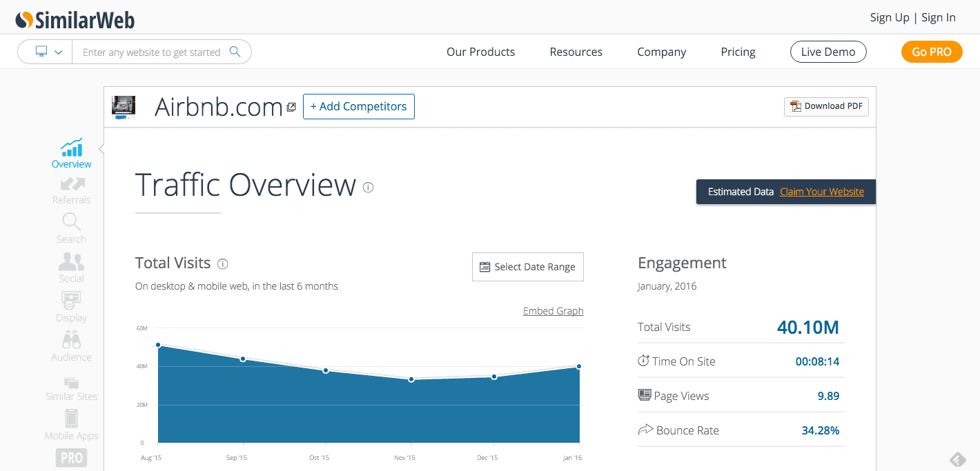Click the Embed Graph link
This screenshot has height=471, width=980.
553,311
